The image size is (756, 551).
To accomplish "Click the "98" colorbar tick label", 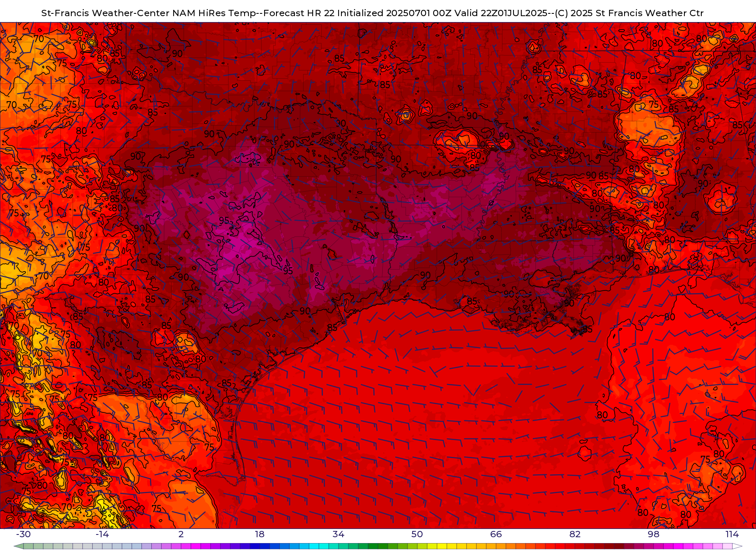I will [x=654, y=534].
